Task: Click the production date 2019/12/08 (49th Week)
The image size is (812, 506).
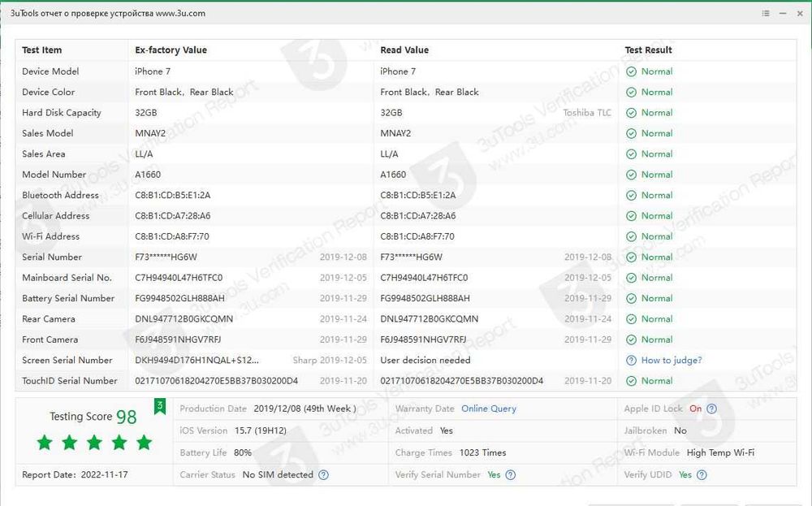Action: [x=305, y=409]
